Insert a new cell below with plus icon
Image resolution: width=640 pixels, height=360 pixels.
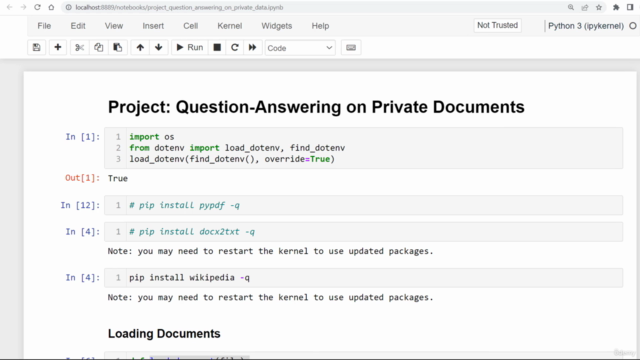point(58,48)
